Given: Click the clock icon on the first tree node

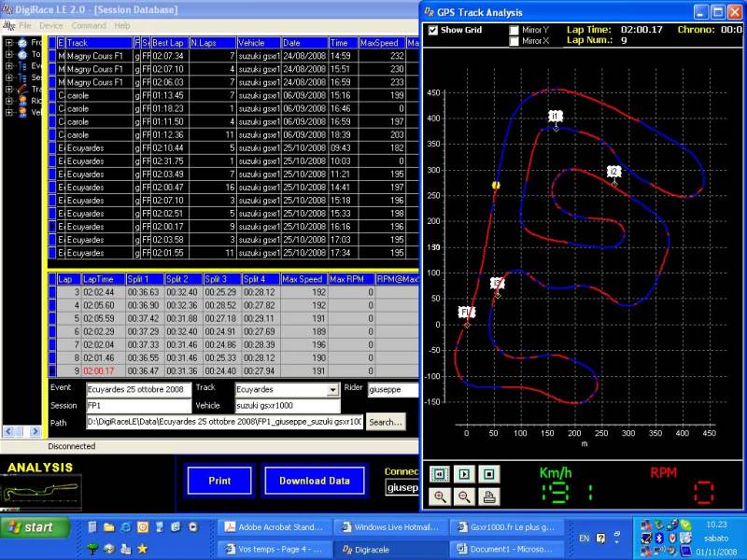Looking at the screenshot, I should click(22, 43).
